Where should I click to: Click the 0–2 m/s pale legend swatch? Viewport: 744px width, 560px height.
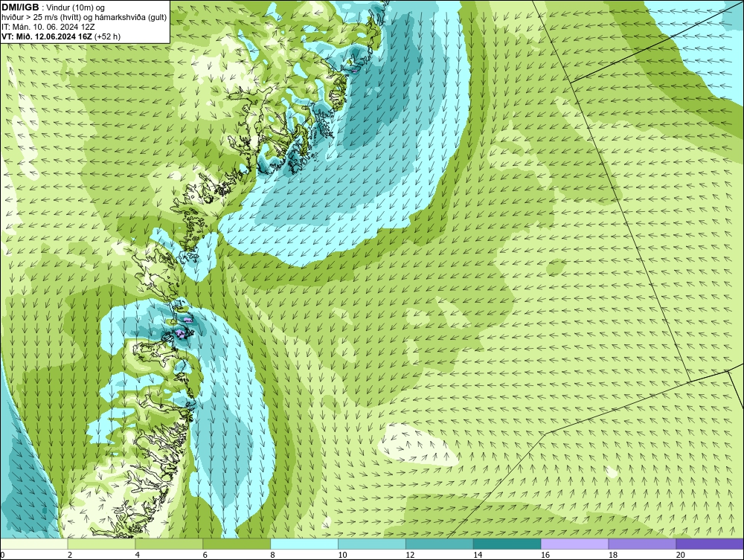point(34,544)
